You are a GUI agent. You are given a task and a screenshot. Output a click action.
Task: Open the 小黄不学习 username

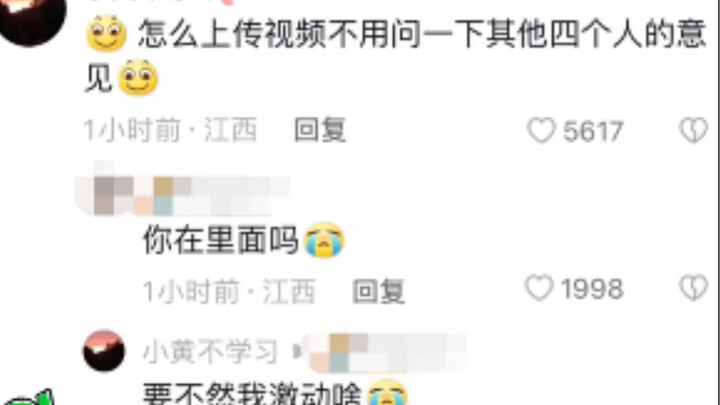[x=210, y=352]
